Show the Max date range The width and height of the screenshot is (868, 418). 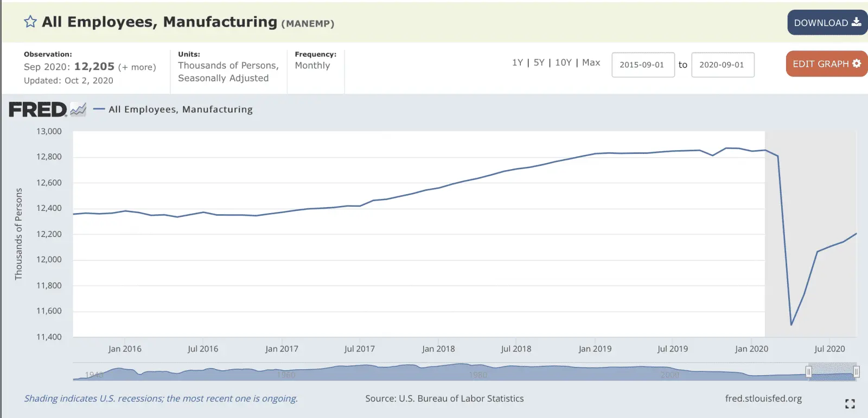coord(591,63)
